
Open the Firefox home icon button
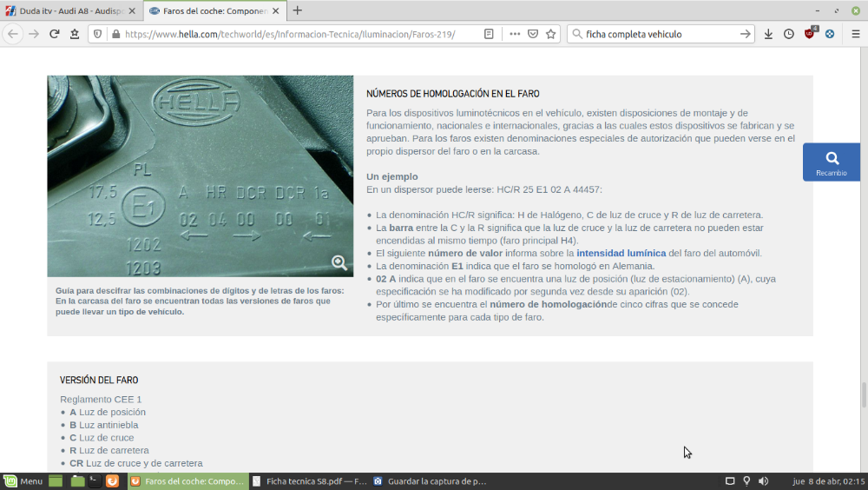pos(75,34)
